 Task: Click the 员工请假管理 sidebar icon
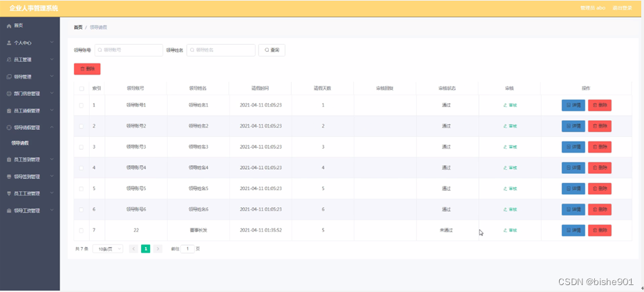pyautogui.click(x=9, y=110)
